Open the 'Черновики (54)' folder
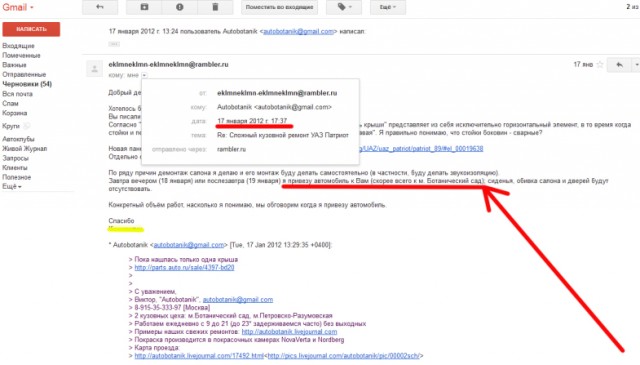This screenshot has width=640, height=365. [x=27, y=84]
